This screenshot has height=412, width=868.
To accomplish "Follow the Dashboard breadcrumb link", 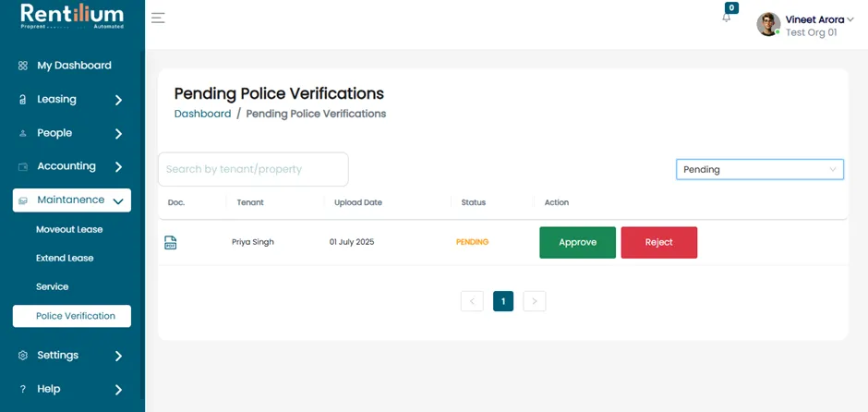I will [202, 114].
